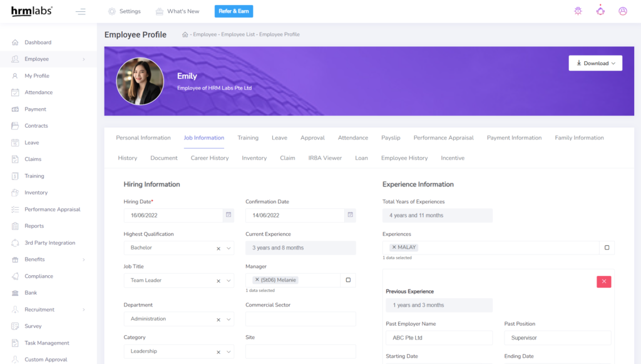The width and height of the screenshot is (641, 364).
Task: Click the user account avatar icon
Action: [x=623, y=11]
